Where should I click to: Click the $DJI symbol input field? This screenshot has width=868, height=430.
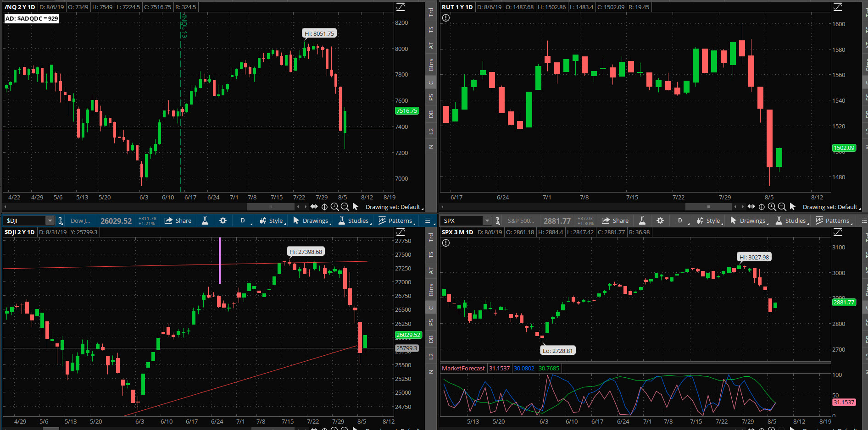tap(25, 221)
